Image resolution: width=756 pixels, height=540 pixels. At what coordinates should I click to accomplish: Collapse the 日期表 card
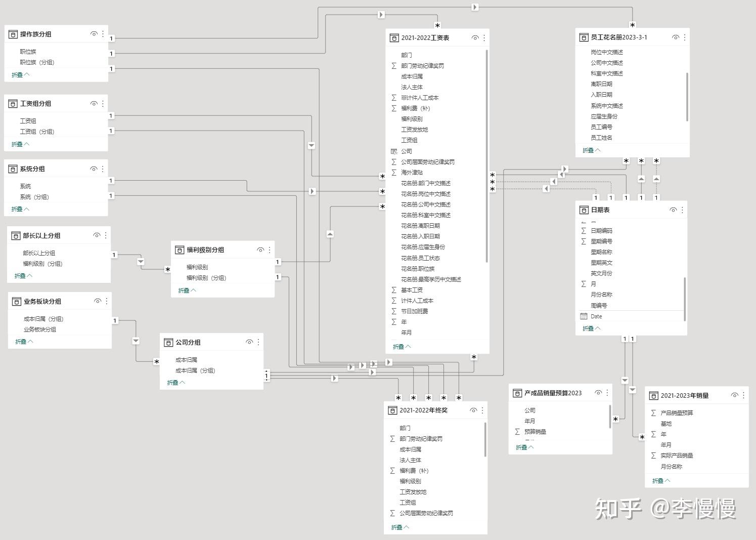tap(592, 328)
